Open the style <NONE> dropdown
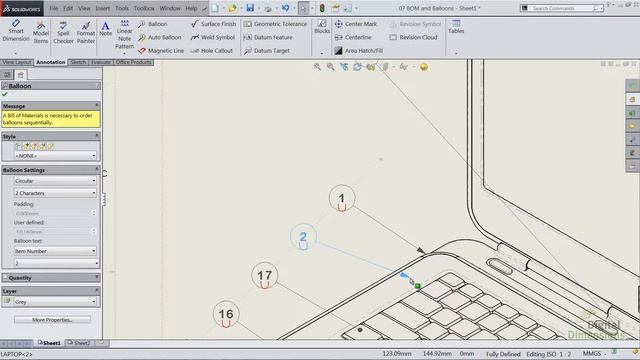Image resolution: width=640 pixels, height=360 pixels. pyautogui.click(x=55, y=156)
